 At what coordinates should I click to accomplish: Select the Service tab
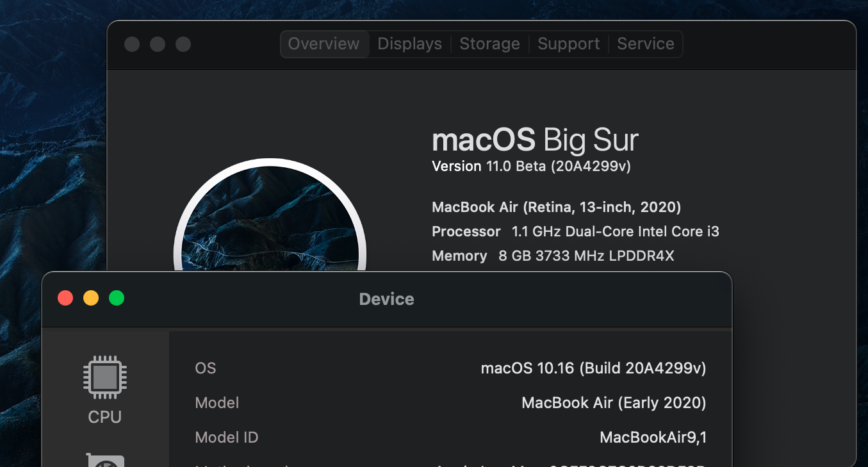[x=646, y=44]
